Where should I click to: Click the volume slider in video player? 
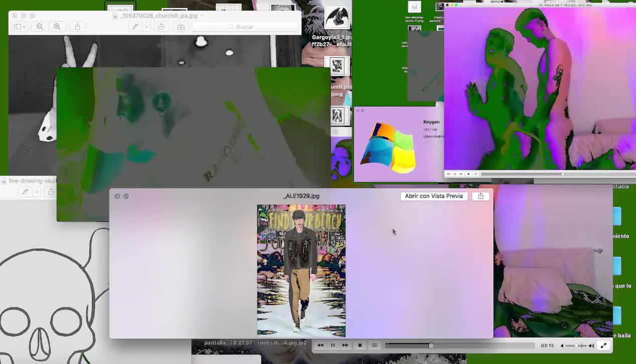576,345
